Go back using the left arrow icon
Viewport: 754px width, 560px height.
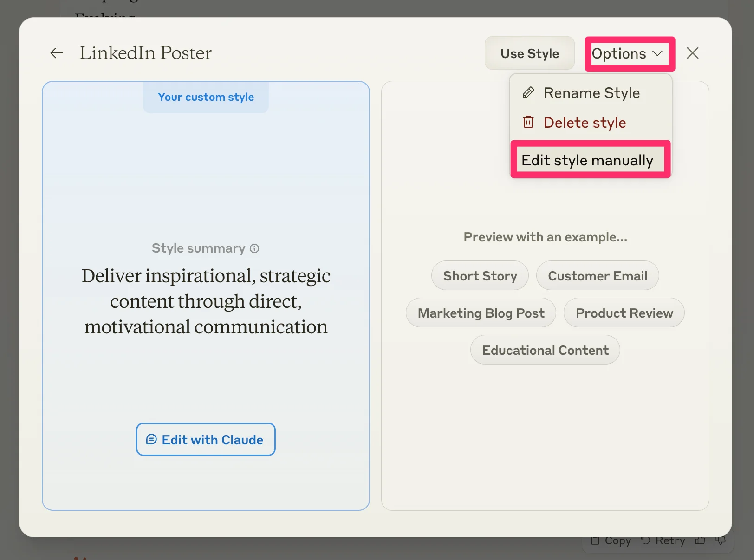57,53
